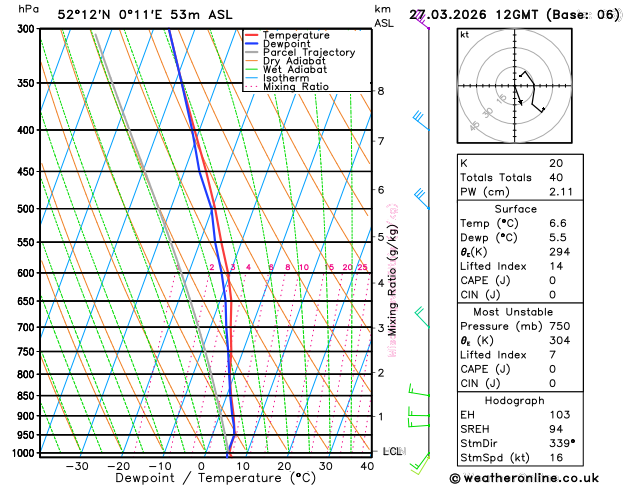Click the Most Unstable theta-e value 304
The image size is (629, 486).
[560, 340]
